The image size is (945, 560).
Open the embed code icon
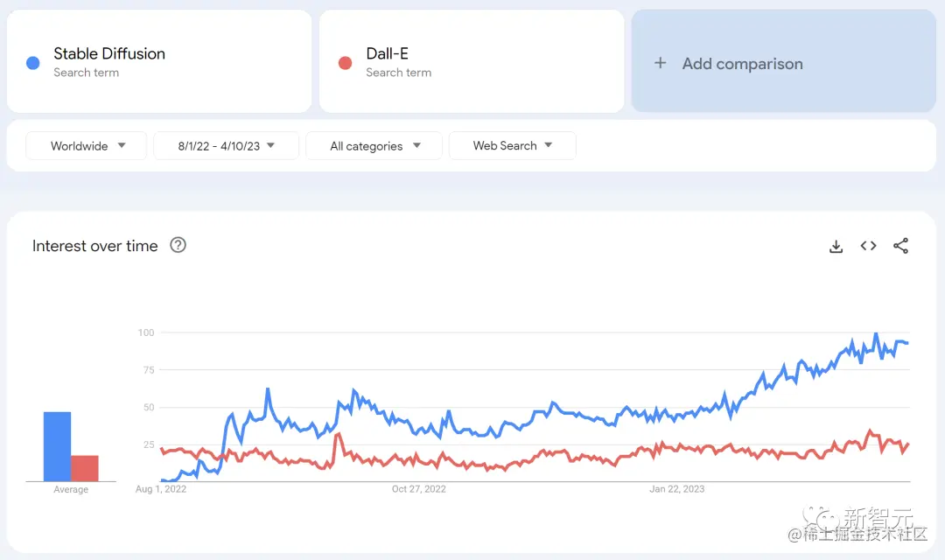868,246
